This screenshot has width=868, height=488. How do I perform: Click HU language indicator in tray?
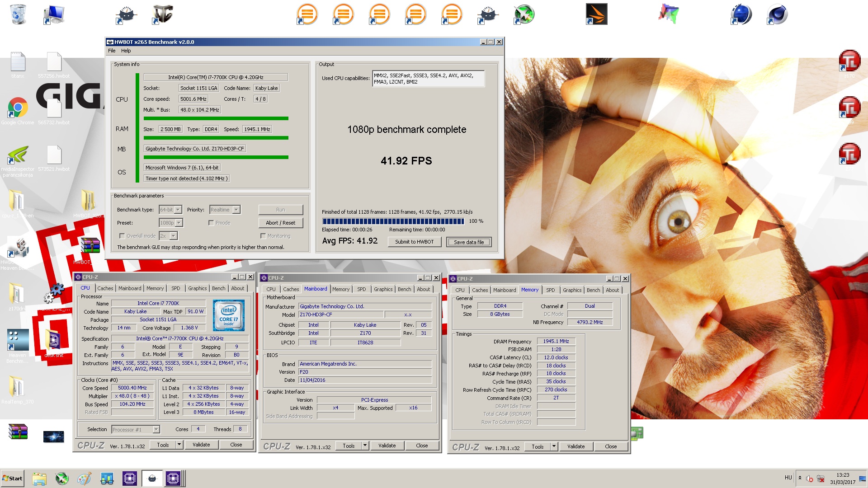point(788,478)
